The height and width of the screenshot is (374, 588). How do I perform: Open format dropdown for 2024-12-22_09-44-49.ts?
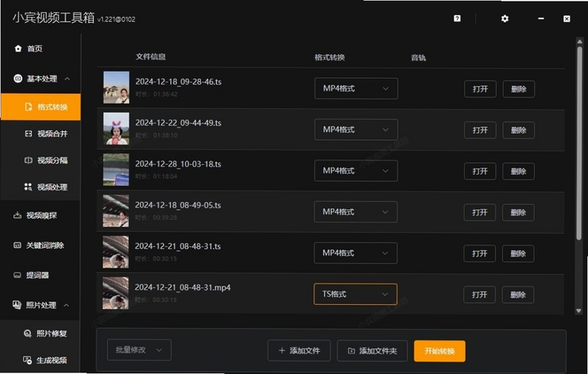coord(356,129)
